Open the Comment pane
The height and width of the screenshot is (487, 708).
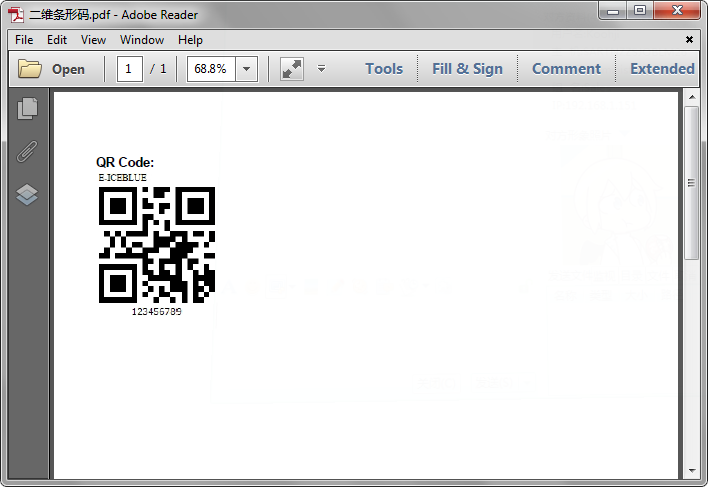(x=566, y=69)
